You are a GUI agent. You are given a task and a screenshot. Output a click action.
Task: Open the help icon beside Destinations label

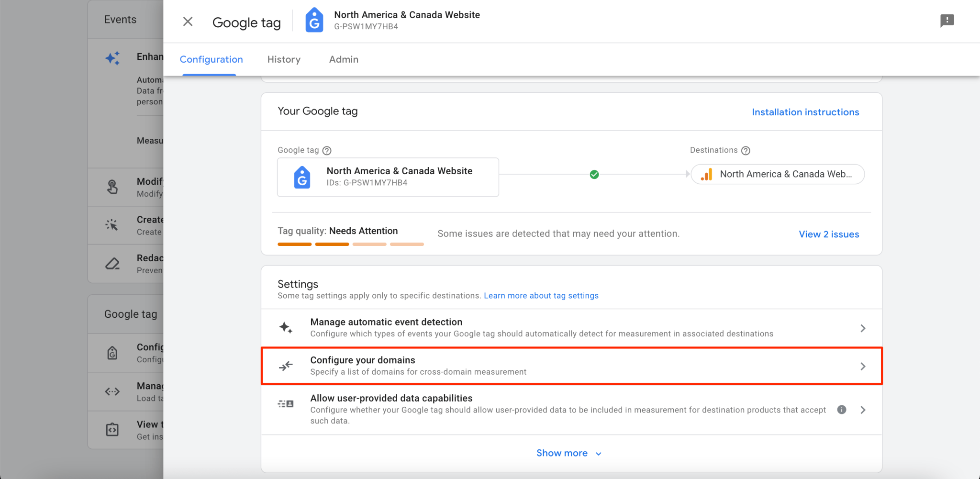coord(746,150)
